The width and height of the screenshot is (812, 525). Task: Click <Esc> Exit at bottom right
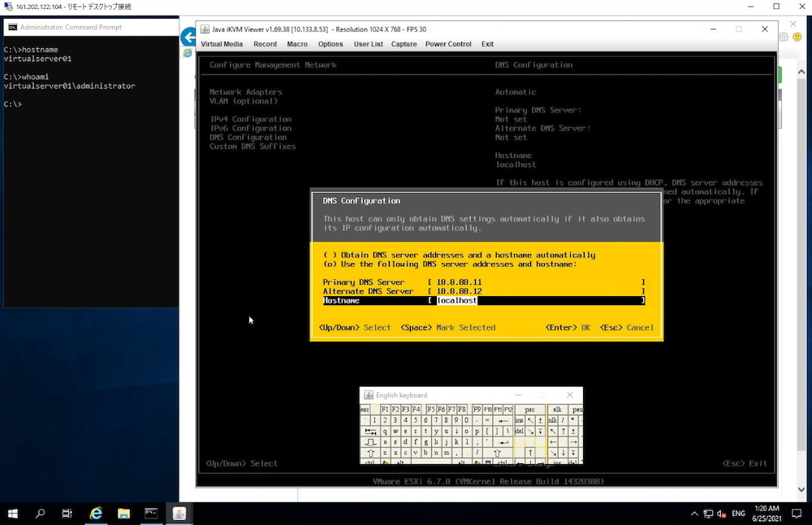point(745,463)
